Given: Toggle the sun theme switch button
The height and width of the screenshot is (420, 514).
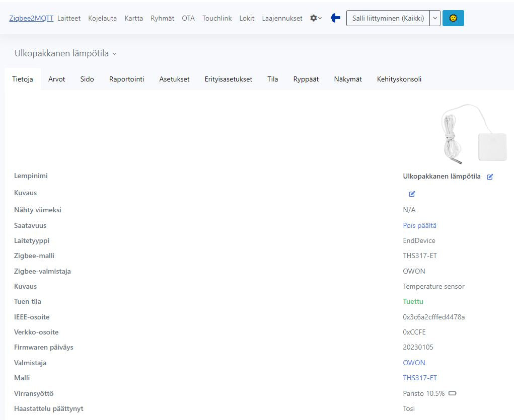Looking at the screenshot, I should pyautogui.click(x=453, y=18).
